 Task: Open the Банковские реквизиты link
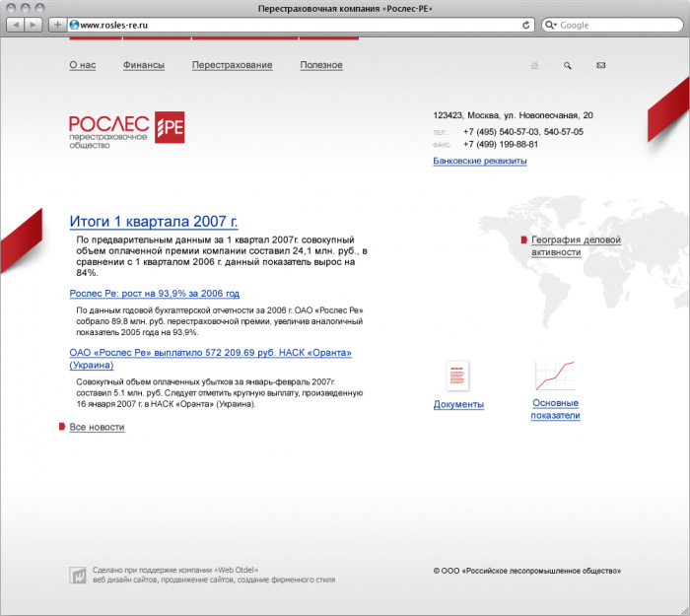pos(480,161)
